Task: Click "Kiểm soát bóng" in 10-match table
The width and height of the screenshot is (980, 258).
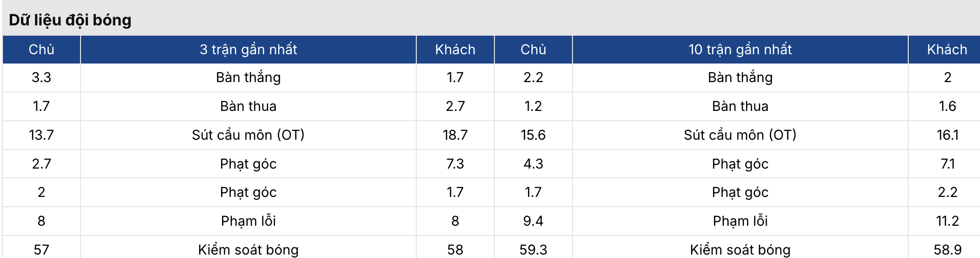Action: (740, 250)
